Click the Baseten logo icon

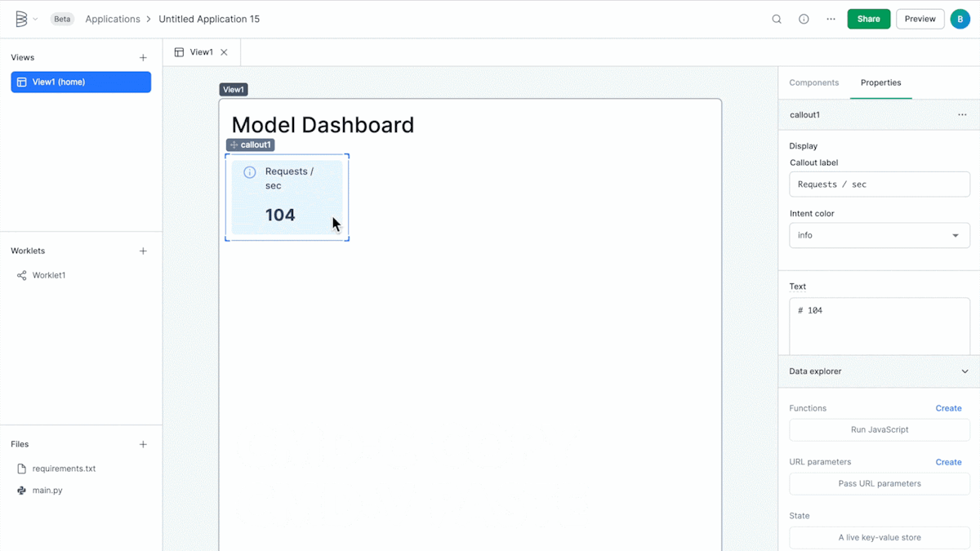21,19
